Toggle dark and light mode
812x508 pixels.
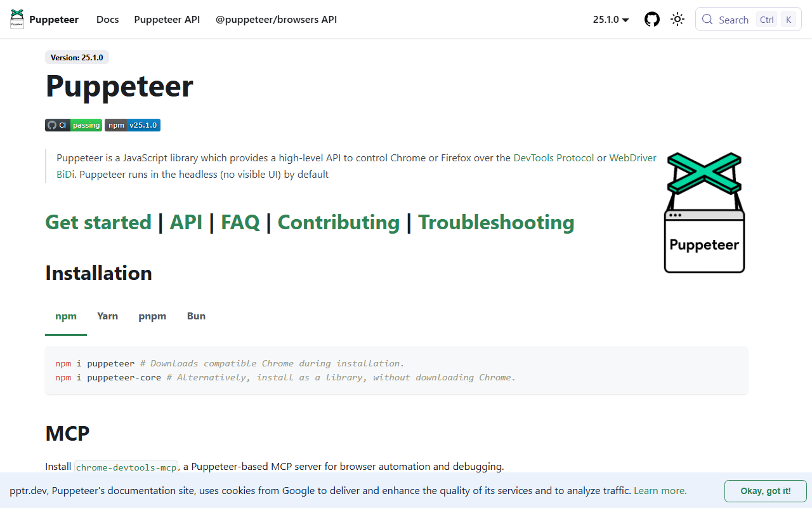click(678, 19)
